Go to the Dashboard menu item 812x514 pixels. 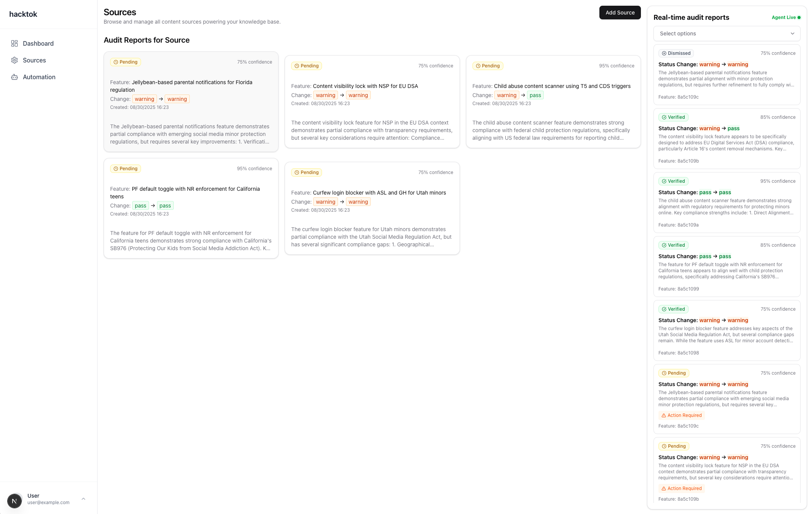pyautogui.click(x=38, y=43)
